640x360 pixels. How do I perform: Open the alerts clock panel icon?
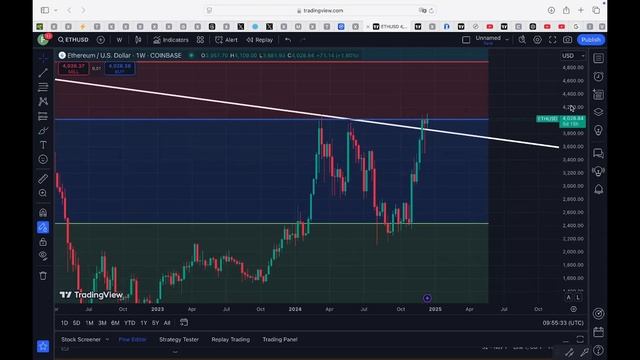[x=598, y=77]
